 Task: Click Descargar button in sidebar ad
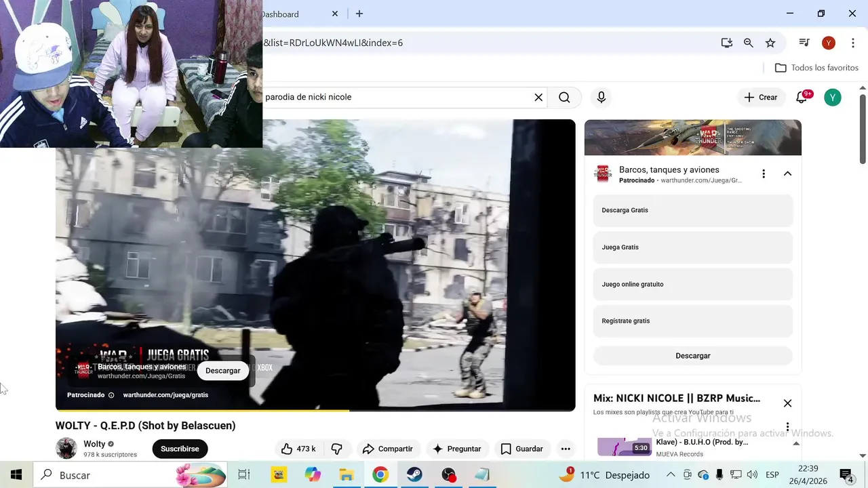[693, 356]
